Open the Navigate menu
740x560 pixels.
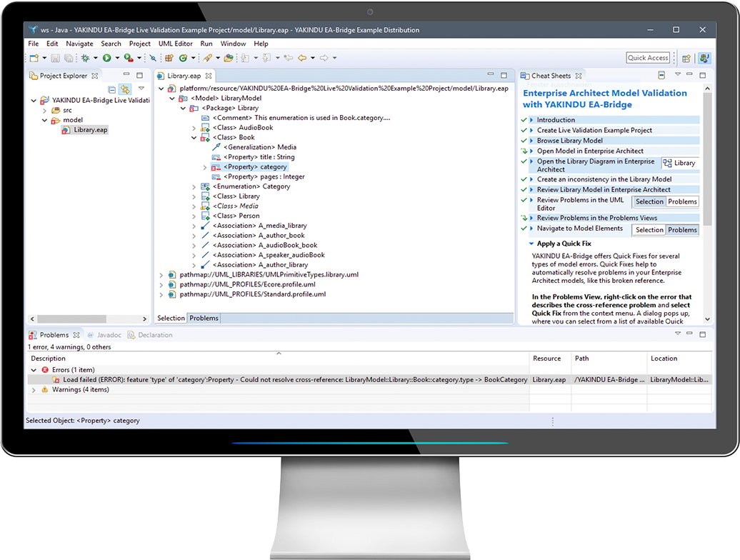pos(79,44)
